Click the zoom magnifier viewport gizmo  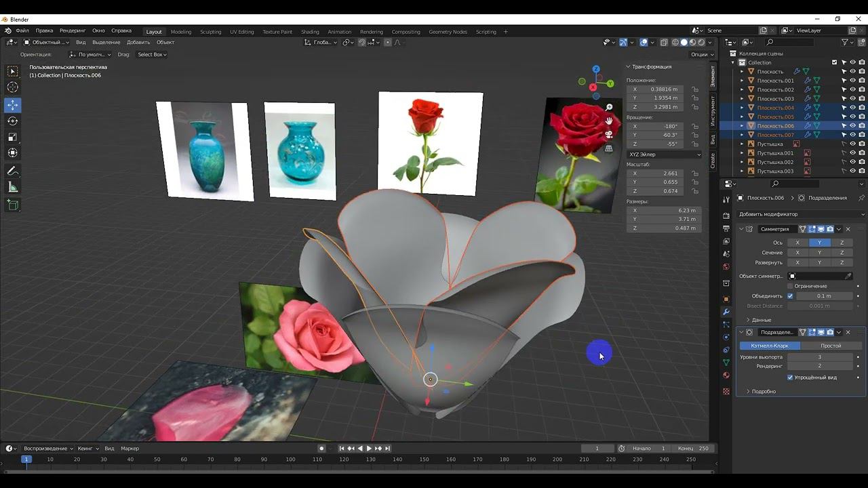click(609, 108)
